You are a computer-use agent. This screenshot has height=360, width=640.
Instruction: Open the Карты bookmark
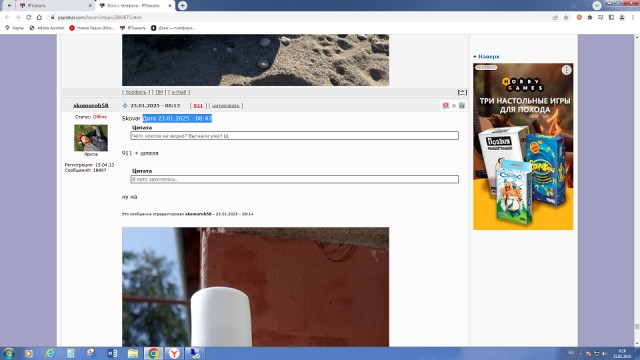click(x=15, y=28)
